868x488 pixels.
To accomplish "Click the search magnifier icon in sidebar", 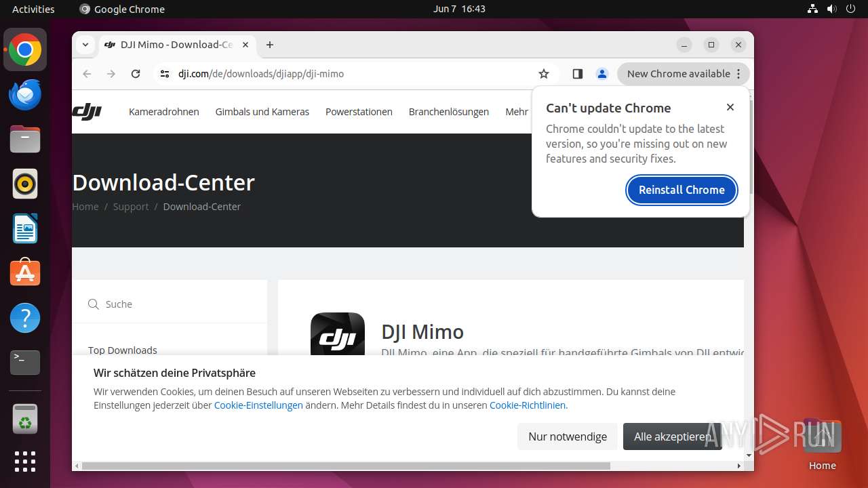I will click(x=94, y=304).
